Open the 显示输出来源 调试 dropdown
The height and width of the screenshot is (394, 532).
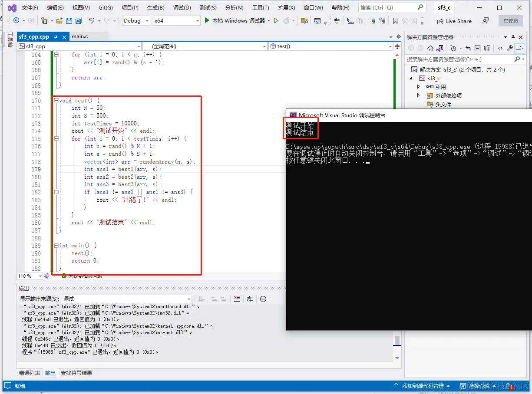pyautogui.click(x=126, y=299)
